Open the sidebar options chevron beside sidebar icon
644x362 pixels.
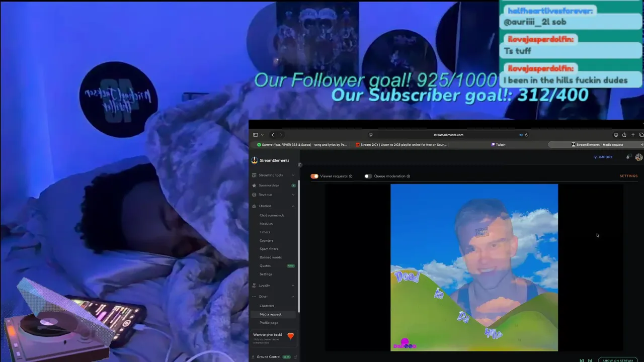tap(262, 135)
